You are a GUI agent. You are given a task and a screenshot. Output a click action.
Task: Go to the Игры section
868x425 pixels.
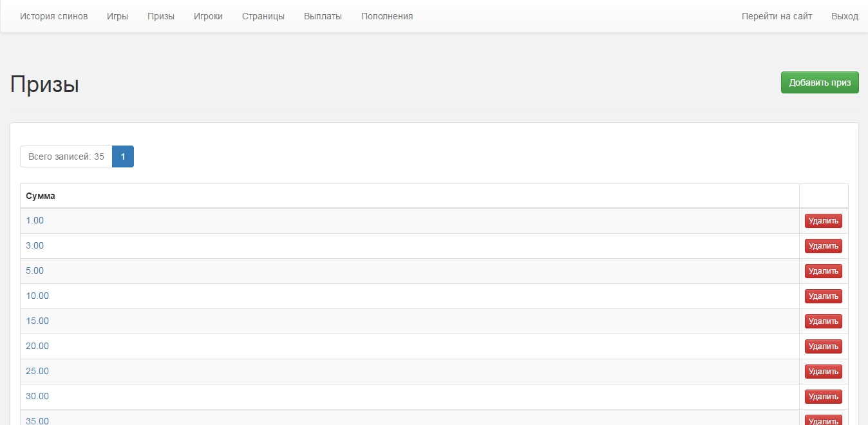[117, 16]
